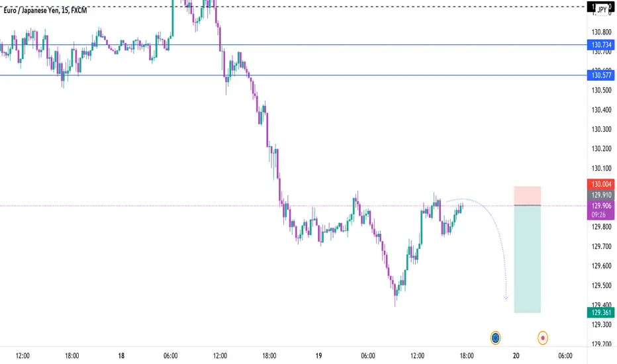617x364 pixels.
Task: Click the arrowhead at projection end
Action: [506, 297]
